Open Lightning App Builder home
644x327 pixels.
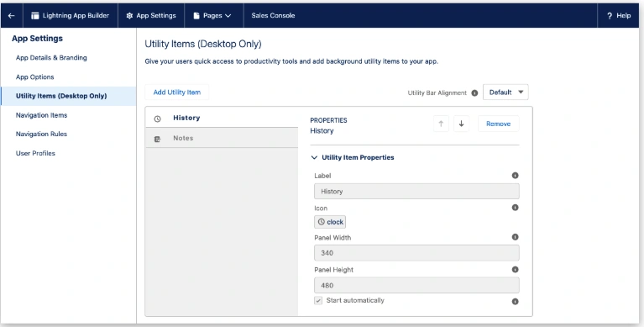coord(71,16)
